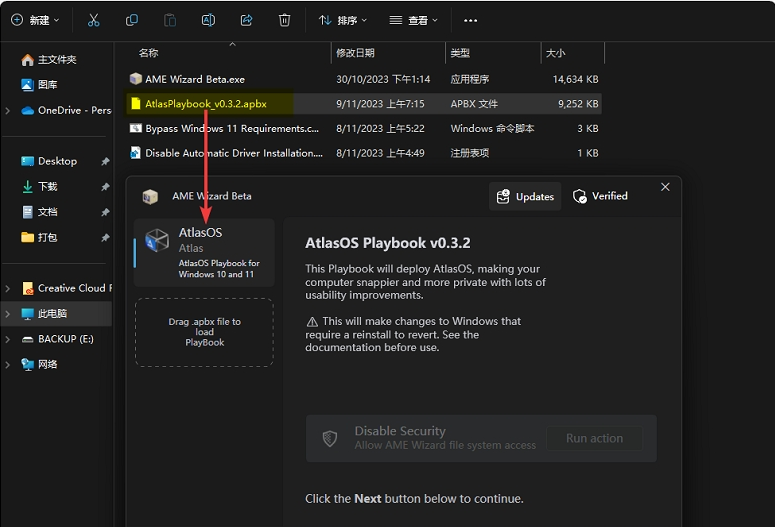Open 图库 Gallery in sidebar
Image resolution: width=775 pixels, height=527 pixels.
[x=40, y=85]
